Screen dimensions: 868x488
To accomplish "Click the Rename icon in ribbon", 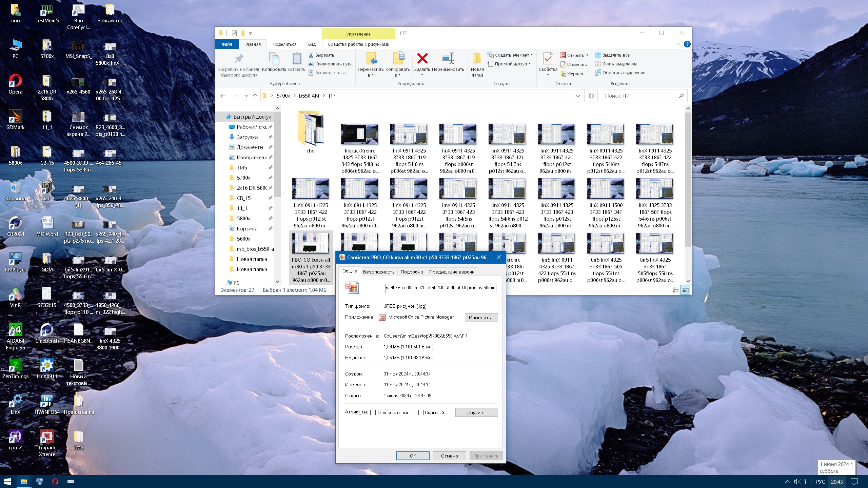I will [448, 59].
